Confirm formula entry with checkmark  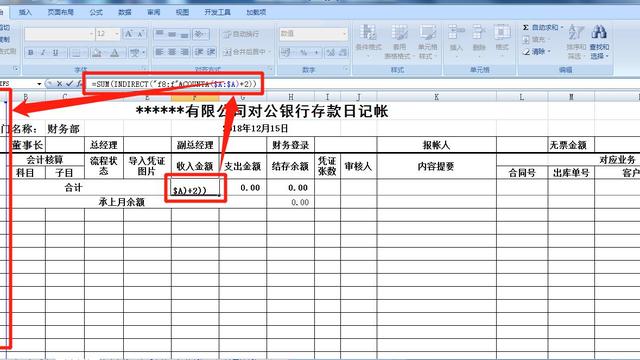pos(69,84)
